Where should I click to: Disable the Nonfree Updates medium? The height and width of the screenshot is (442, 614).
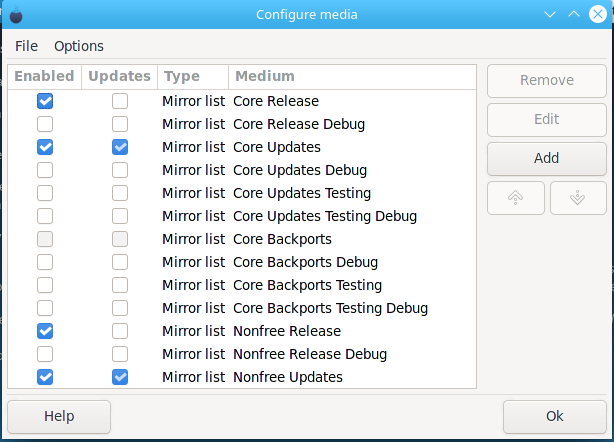[45, 377]
